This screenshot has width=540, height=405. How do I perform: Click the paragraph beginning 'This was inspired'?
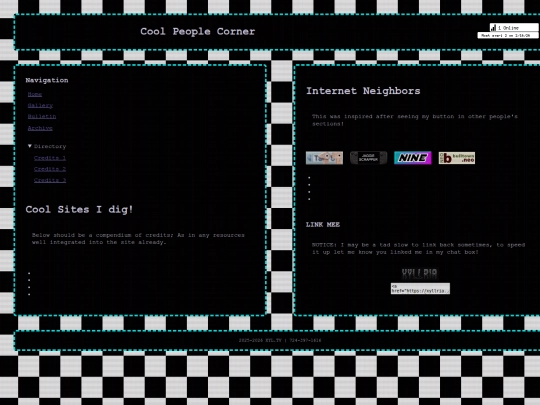point(415,120)
